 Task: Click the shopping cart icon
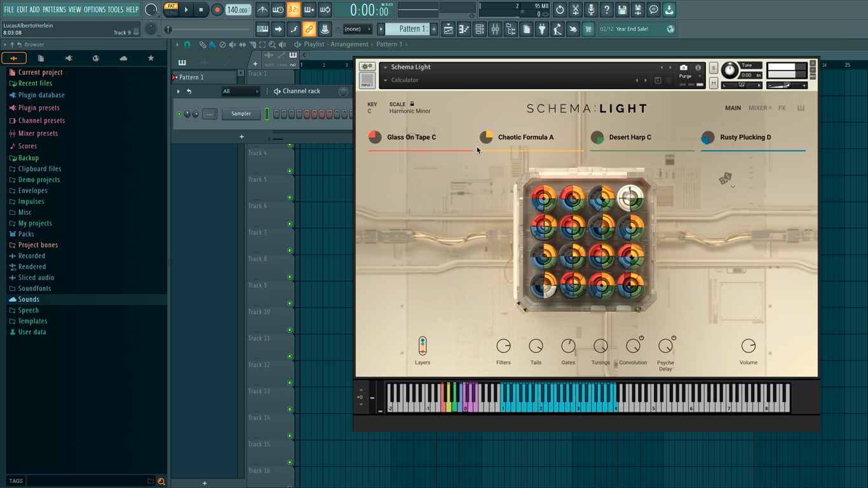588,29
